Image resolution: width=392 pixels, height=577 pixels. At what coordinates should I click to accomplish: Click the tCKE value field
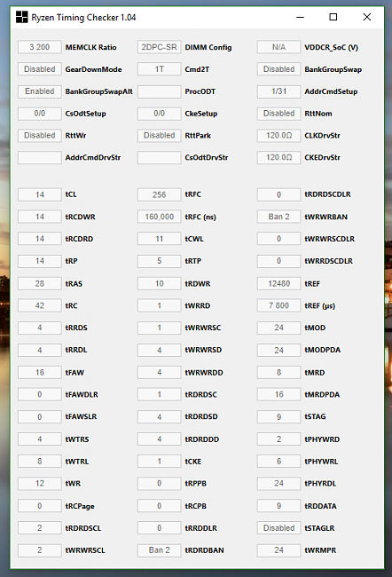[x=160, y=462]
